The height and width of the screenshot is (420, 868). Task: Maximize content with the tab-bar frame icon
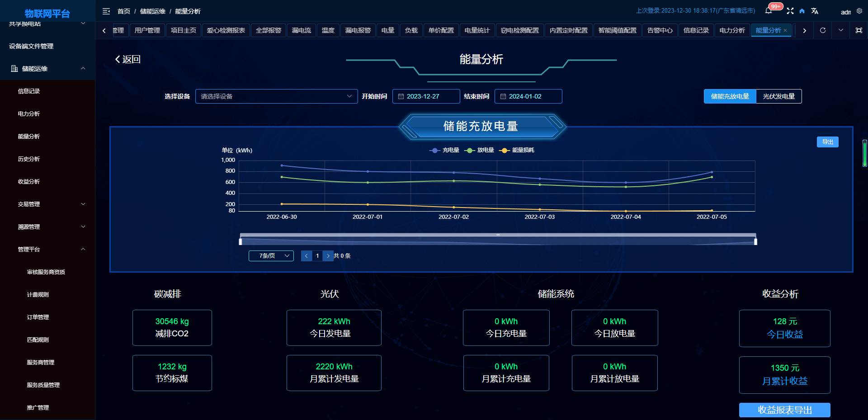tap(859, 30)
